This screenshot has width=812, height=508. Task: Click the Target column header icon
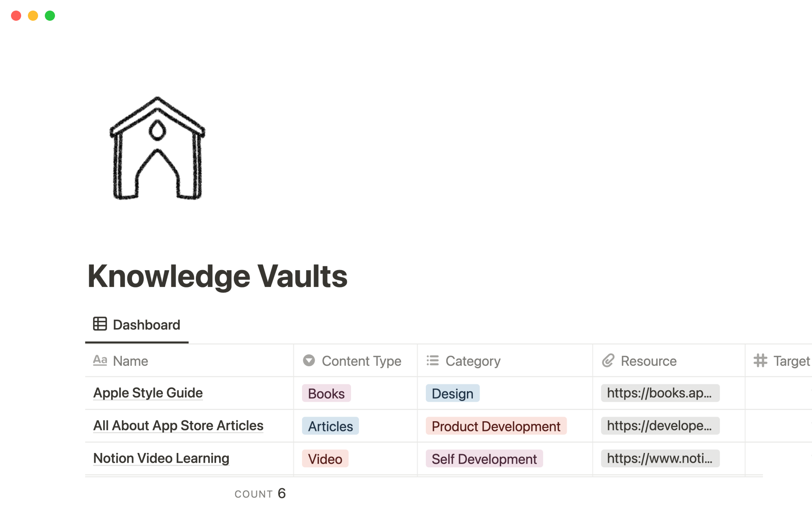click(x=760, y=361)
